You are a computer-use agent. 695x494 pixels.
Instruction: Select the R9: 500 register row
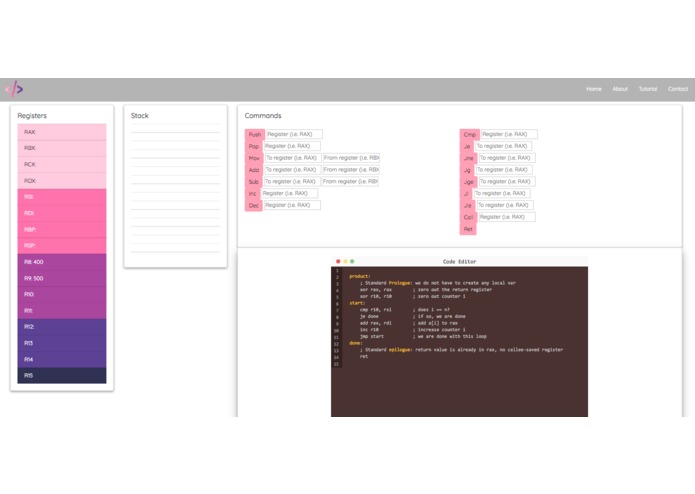pos(62,278)
